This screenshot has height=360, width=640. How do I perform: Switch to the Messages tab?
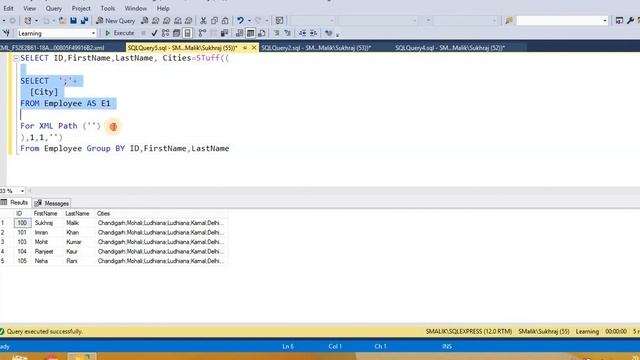coord(52,203)
